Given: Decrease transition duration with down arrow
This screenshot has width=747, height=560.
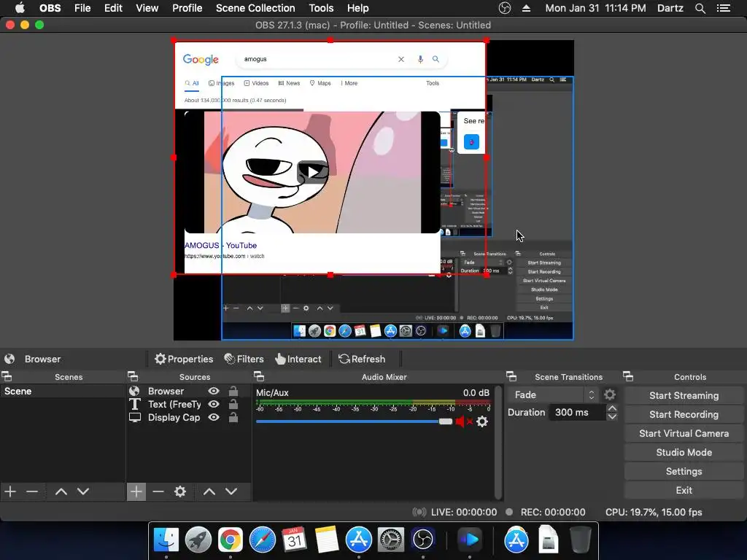Looking at the screenshot, I should [612, 416].
